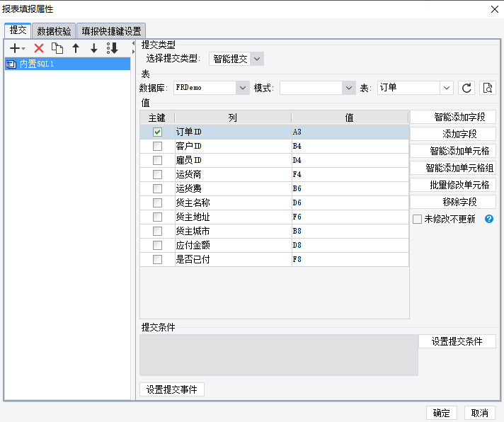
Task: Click the 添加字段 button
Action: pos(453,134)
